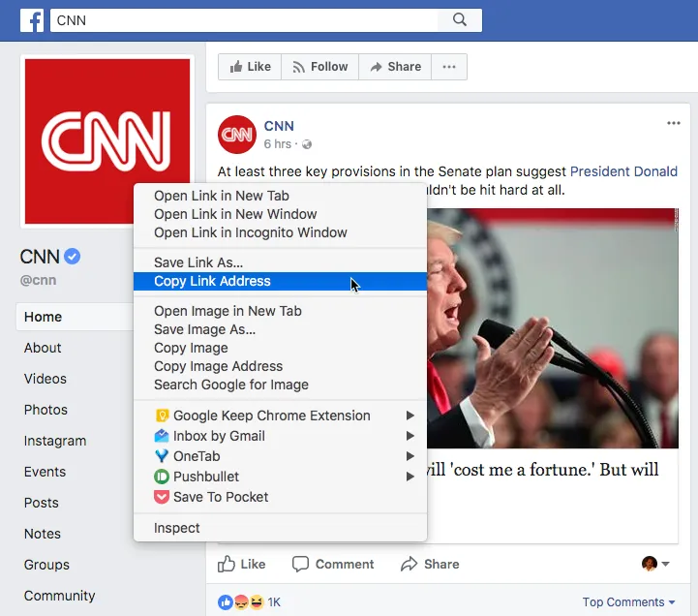Click the CNN post avatar icon
The height and width of the screenshot is (616, 698).
click(236, 135)
